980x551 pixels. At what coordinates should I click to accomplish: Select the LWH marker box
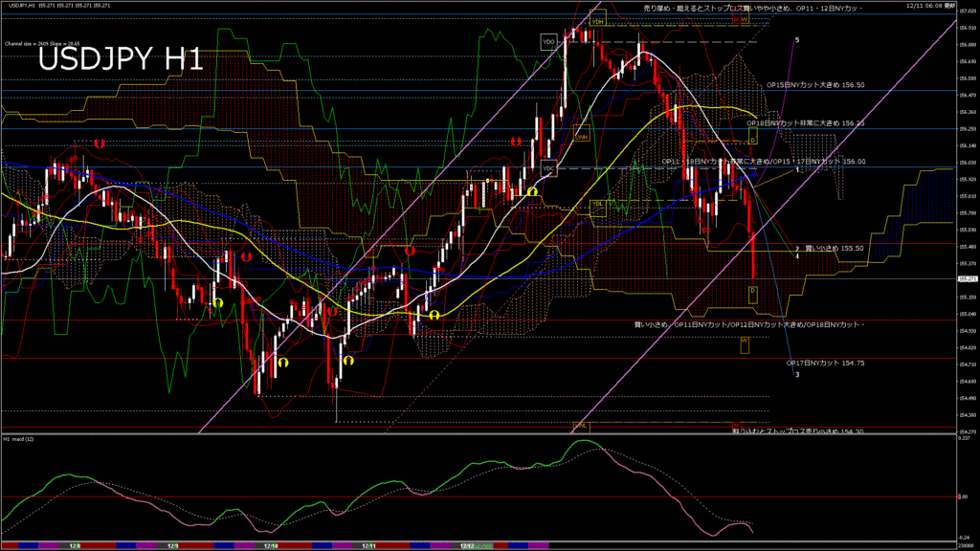(581, 137)
